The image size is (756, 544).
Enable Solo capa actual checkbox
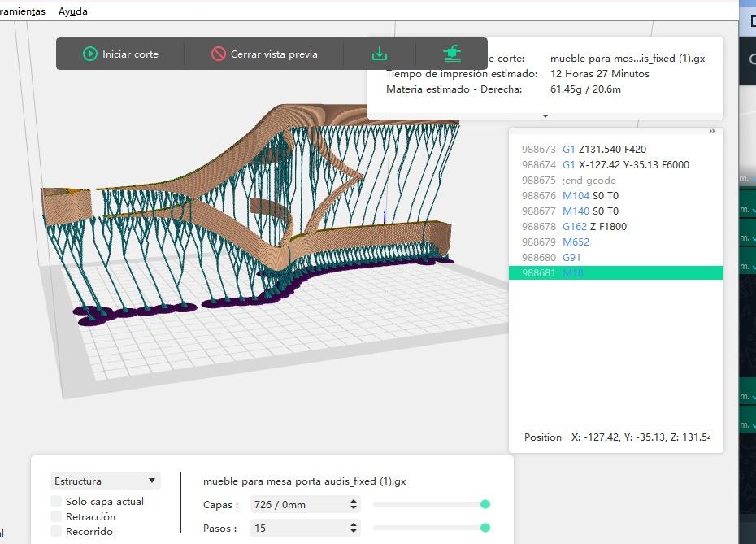coord(56,501)
